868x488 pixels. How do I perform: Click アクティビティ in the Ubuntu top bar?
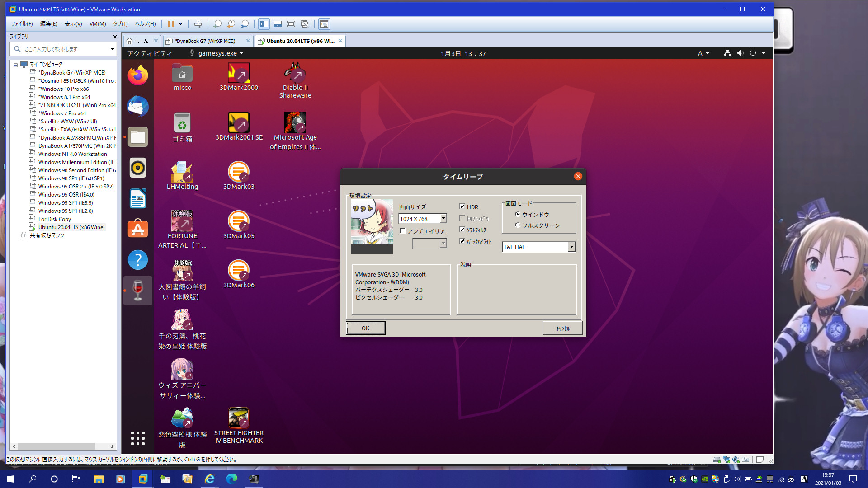(150, 53)
